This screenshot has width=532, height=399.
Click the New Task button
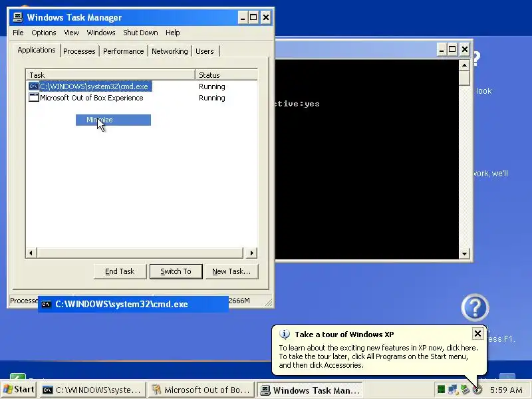pos(231,271)
